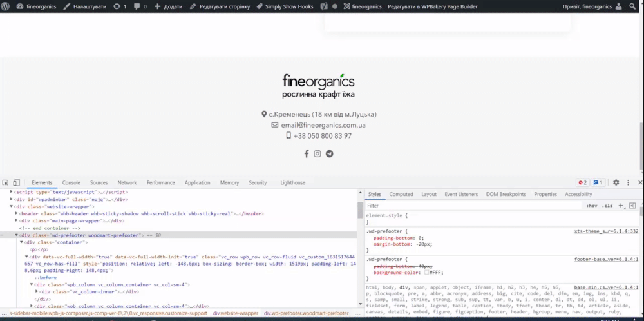Open the WordPress logo menu

tap(5, 6)
